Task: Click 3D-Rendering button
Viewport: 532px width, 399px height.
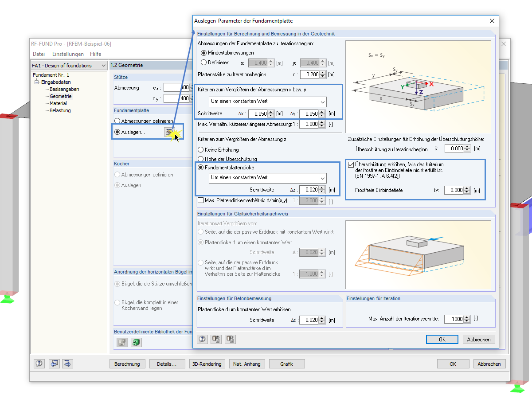Action: [x=207, y=364]
